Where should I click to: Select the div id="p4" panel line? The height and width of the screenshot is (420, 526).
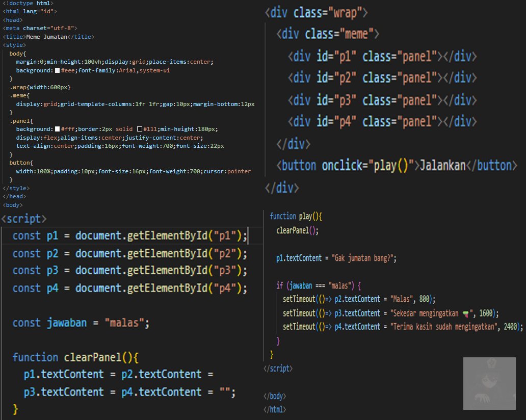382,121
